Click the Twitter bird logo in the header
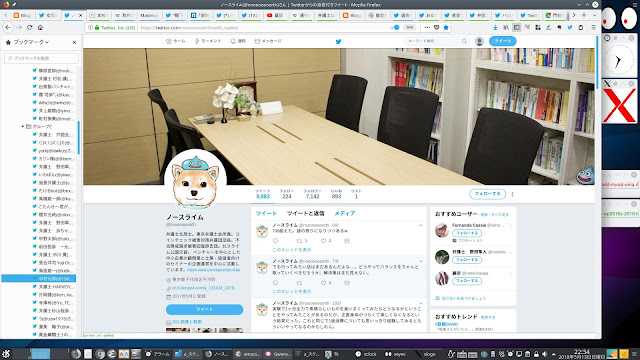The width and height of the screenshot is (640, 360). click(338, 41)
